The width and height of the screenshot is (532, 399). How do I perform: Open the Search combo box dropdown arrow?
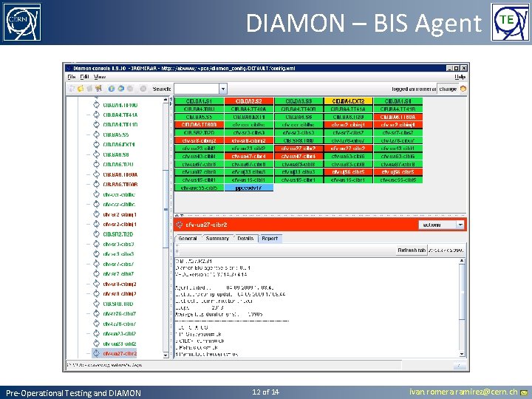[223, 89]
